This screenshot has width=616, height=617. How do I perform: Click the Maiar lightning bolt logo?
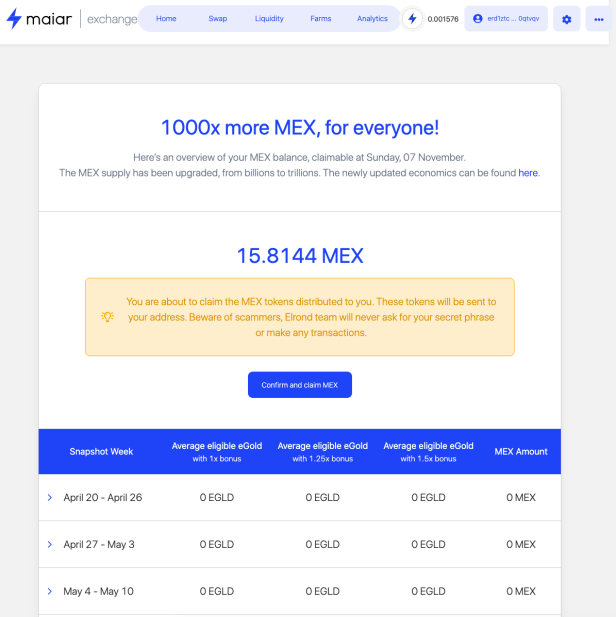point(14,18)
